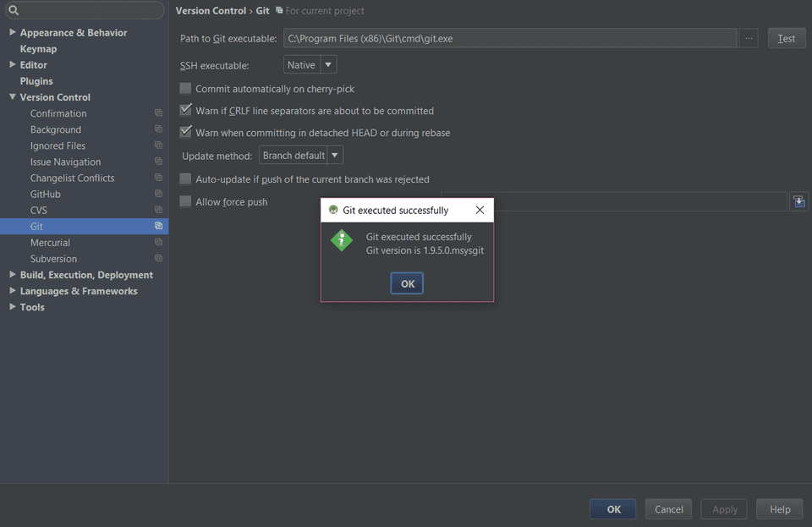Expand the Build, Execution, Deployment section
812x527 pixels.
(13, 275)
